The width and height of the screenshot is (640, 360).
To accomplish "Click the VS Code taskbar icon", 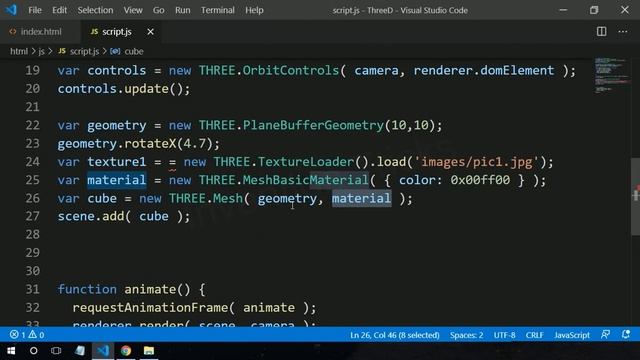I will pos(103,351).
